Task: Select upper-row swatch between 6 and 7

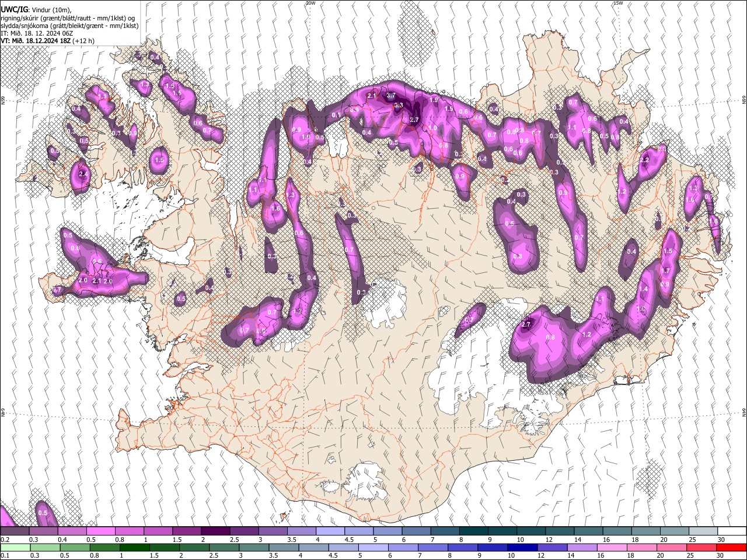Action: pos(416,531)
